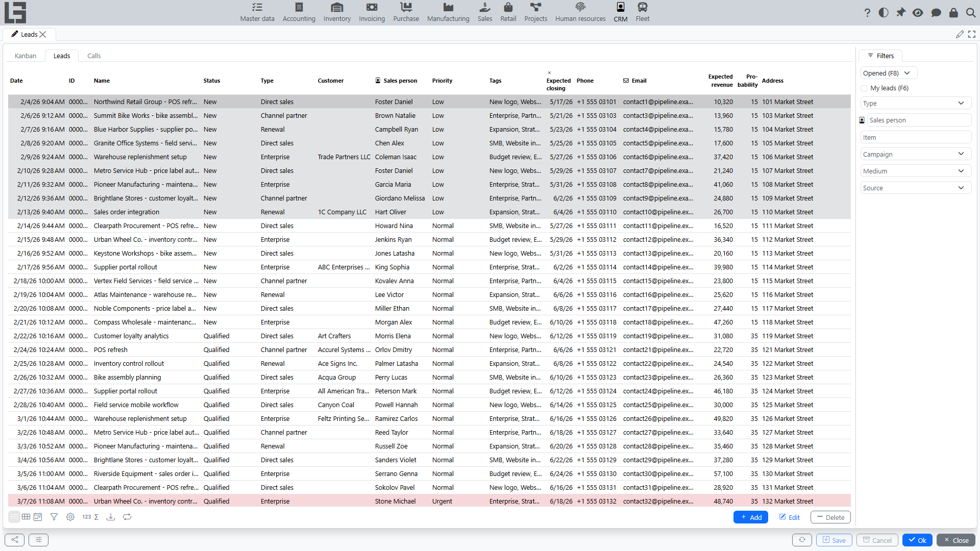Sort by the Expected closing column header
The height and width of the screenshot is (551, 980).
coord(558,84)
